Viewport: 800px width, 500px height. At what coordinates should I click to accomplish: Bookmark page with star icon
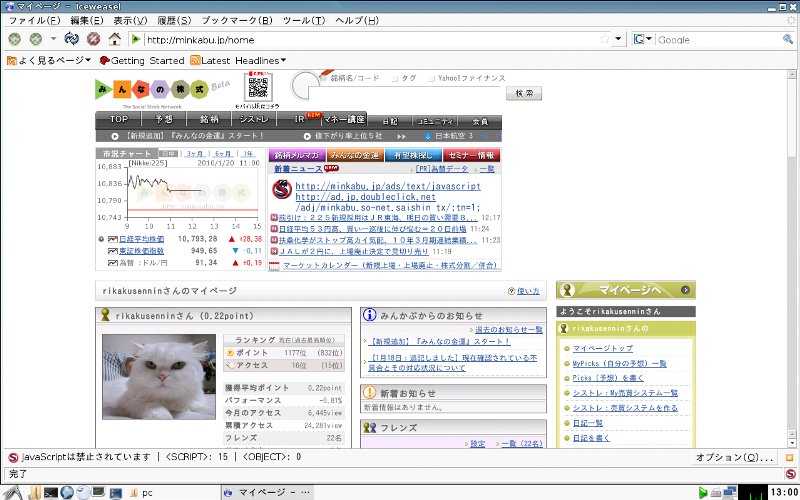[605, 39]
